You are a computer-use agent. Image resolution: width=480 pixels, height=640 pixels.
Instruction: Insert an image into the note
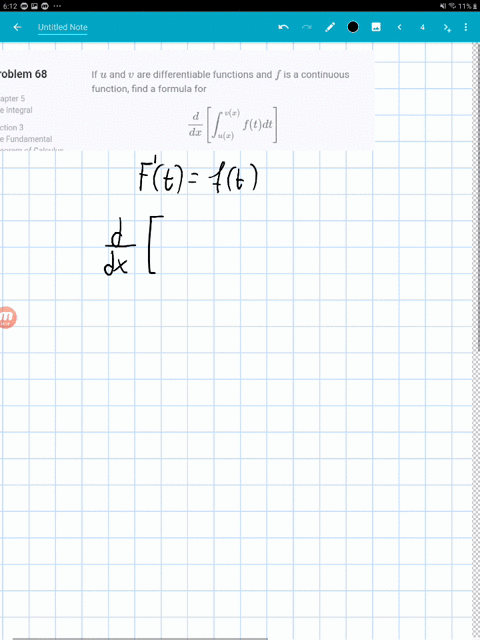pyautogui.click(x=376, y=27)
